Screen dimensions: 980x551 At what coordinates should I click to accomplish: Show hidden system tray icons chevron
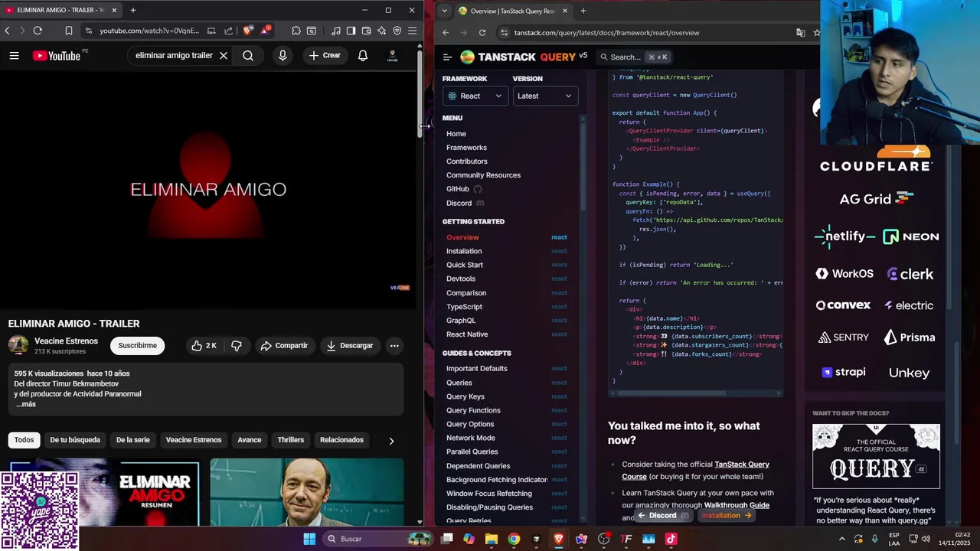(842, 539)
